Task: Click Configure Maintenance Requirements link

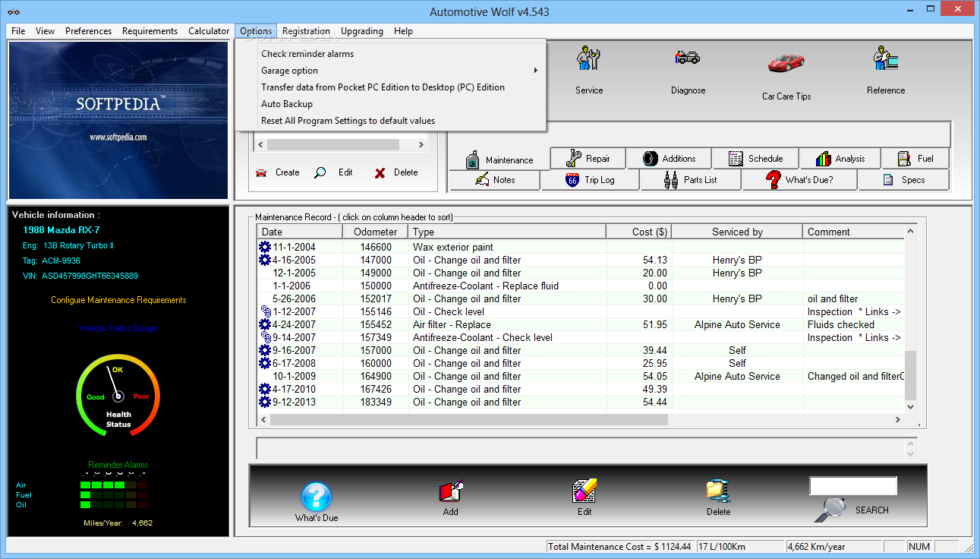Action: click(118, 300)
